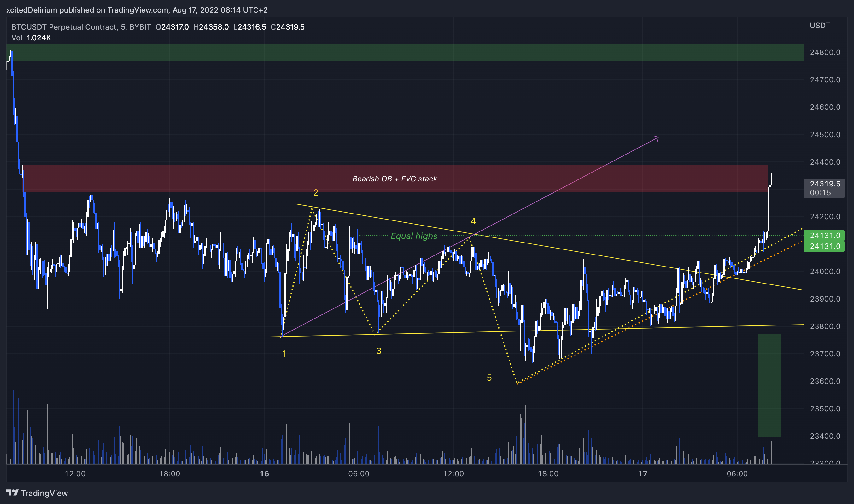This screenshot has width=854, height=504.
Task: Click the 'Bearish OB + FVG stack' label
Action: click(395, 179)
